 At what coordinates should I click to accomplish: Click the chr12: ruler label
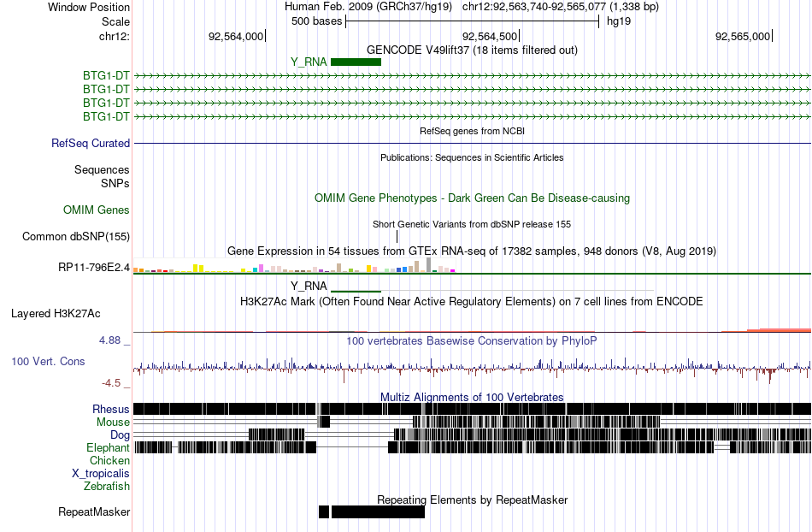pos(115,36)
